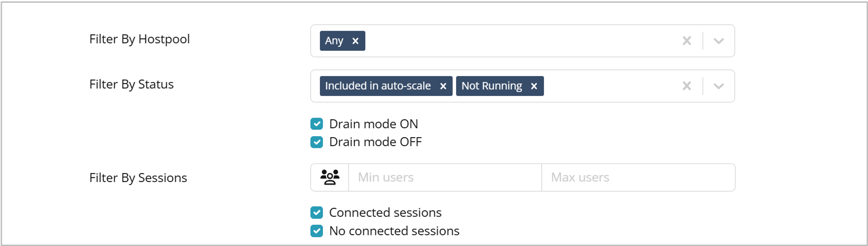Remove the 'Any' hostpool tag

tap(356, 41)
